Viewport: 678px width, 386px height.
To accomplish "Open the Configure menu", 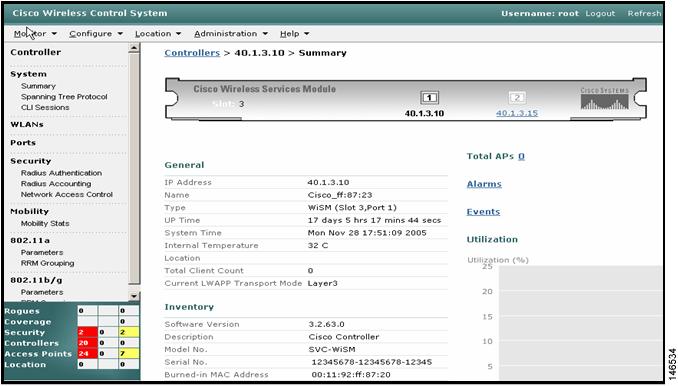I will 96,34.
